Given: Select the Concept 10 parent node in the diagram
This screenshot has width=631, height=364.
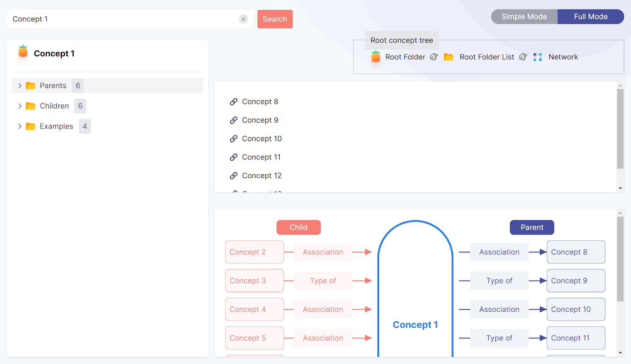Looking at the screenshot, I should 576,310.
